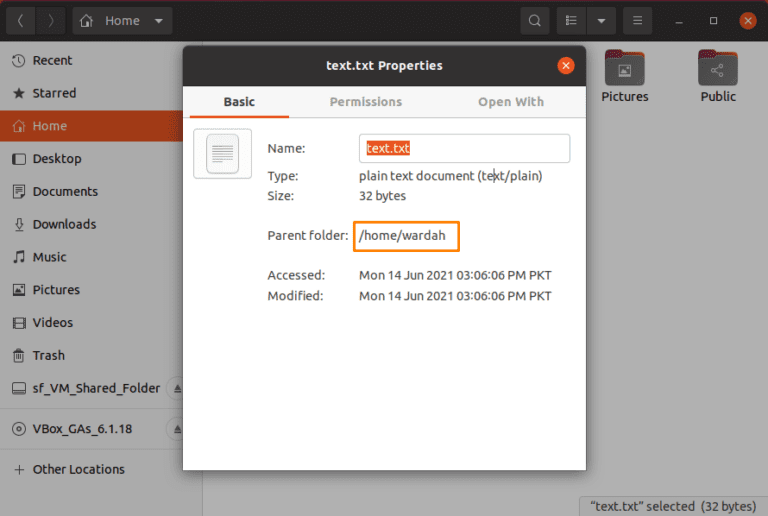Close the Files window

747,21
